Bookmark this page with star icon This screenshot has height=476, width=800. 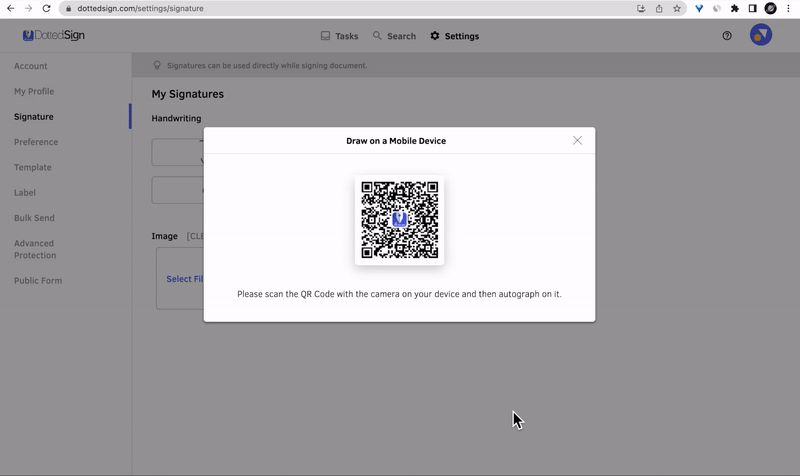677,8
